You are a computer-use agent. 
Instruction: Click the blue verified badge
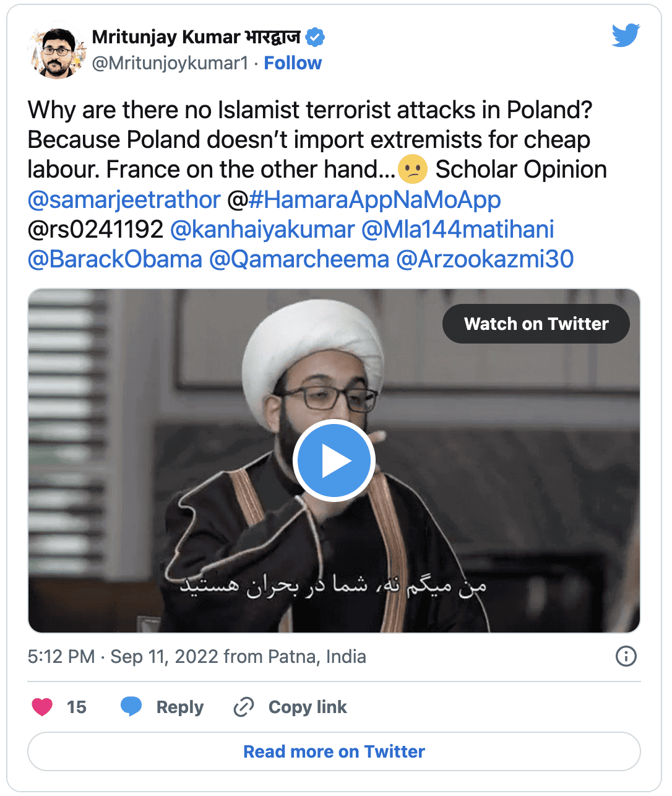(316, 38)
